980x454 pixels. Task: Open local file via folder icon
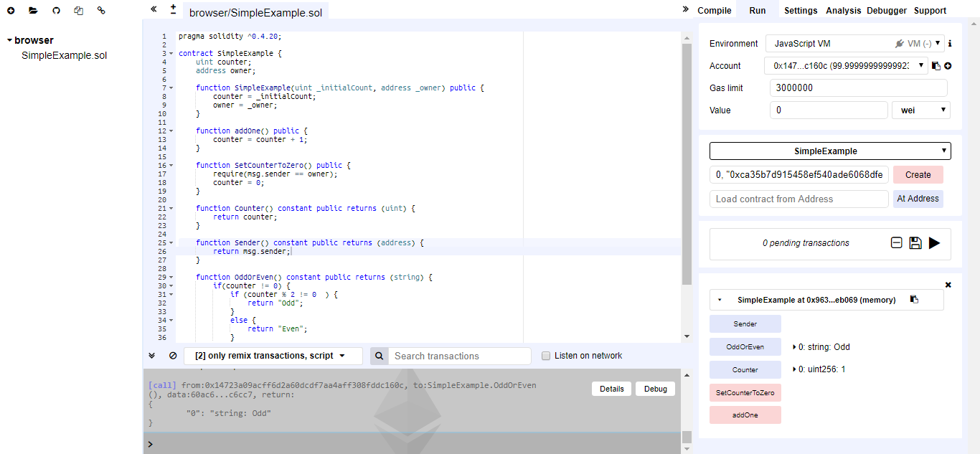pyautogui.click(x=33, y=11)
